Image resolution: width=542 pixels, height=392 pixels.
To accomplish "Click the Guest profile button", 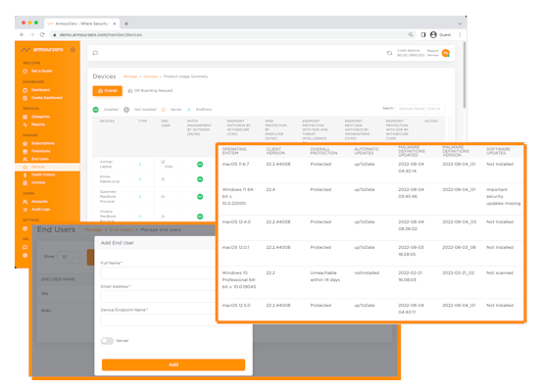I will (441, 34).
